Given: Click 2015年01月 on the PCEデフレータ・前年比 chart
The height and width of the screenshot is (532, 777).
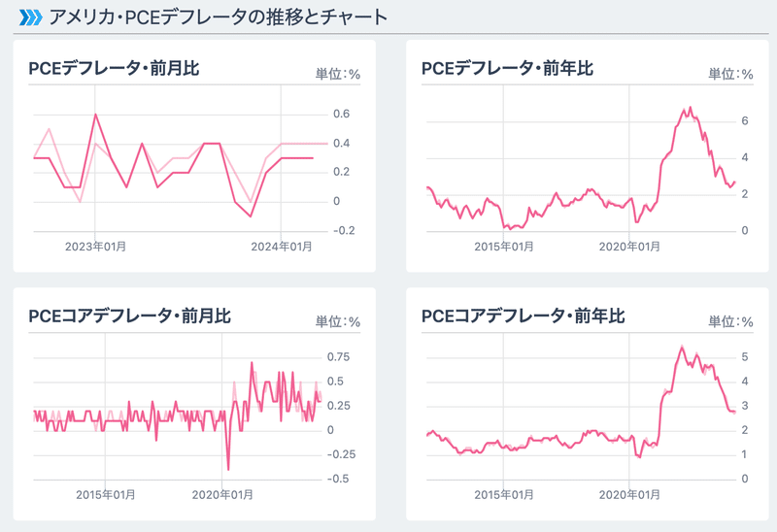Looking at the screenshot, I should pyautogui.click(x=503, y=247).
